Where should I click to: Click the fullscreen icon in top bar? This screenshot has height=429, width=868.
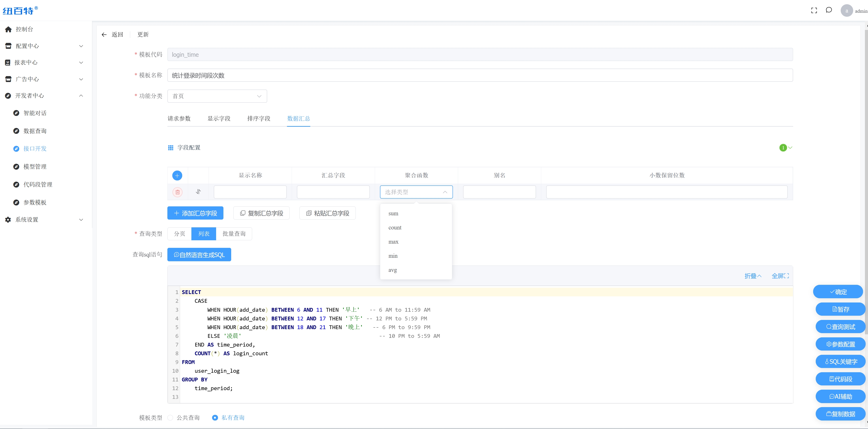pyautogui.click(x=814, y=10)
